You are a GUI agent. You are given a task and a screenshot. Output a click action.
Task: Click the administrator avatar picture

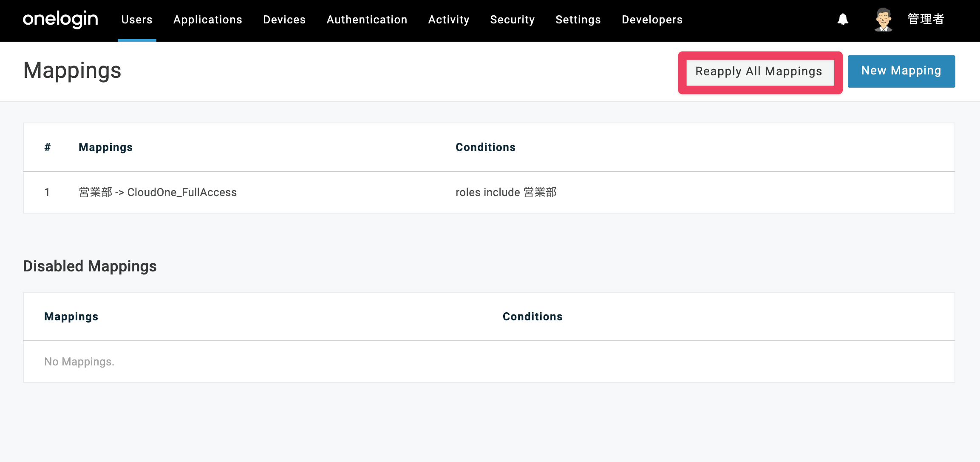point(884,20)
